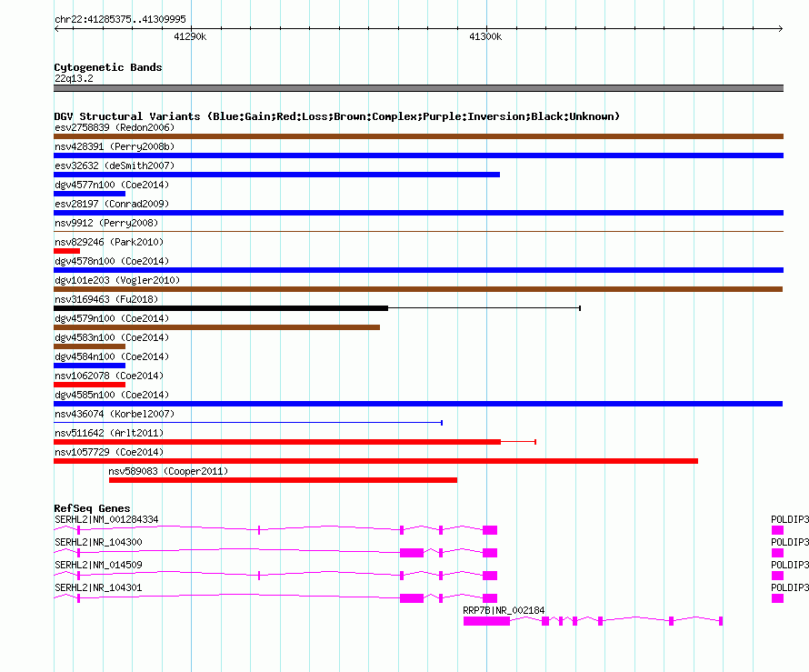Click the topmost POLDIP3 exon block
Image resolution: width=809 pixels, height=672 pixels.
pyautogui.click(x=777, y=530)
